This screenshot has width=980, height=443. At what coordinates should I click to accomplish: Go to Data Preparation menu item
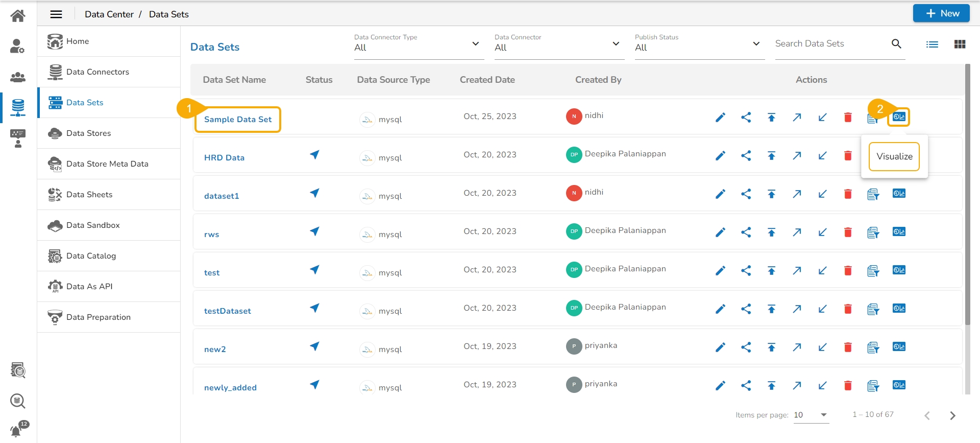[x=99, y=317]
